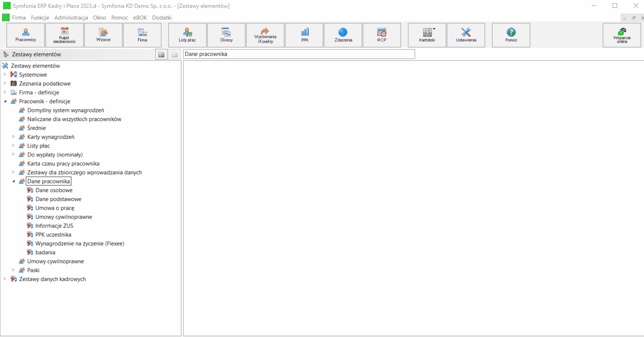Expand Zestawy dla zbiorczego wprowadzania danych
The image size is (644, 337).
[x=13, y=172]
